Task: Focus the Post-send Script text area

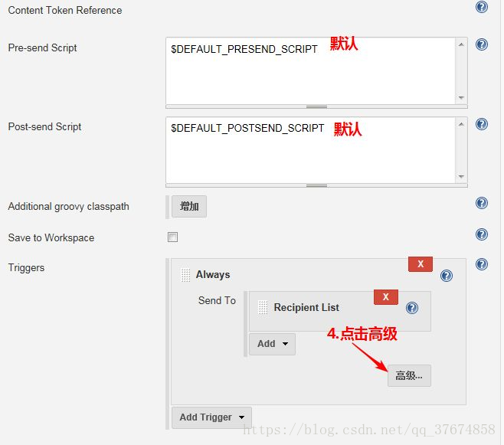Action: 310,150
